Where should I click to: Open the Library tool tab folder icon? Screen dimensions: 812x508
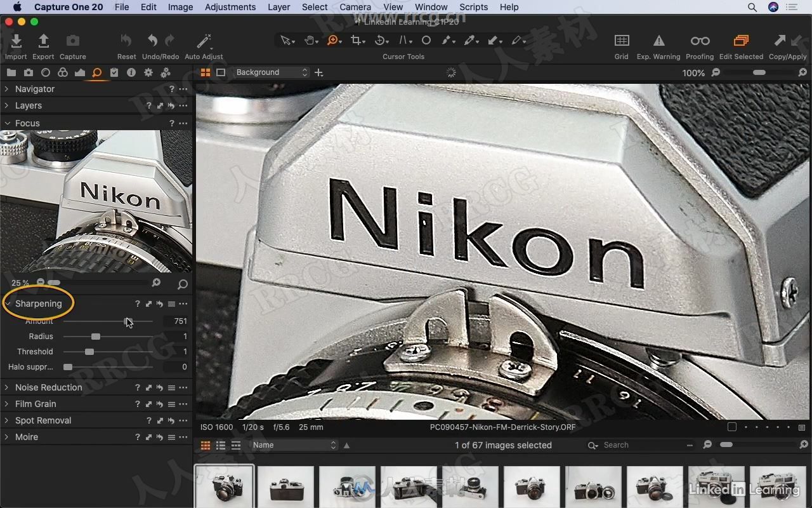11,73
